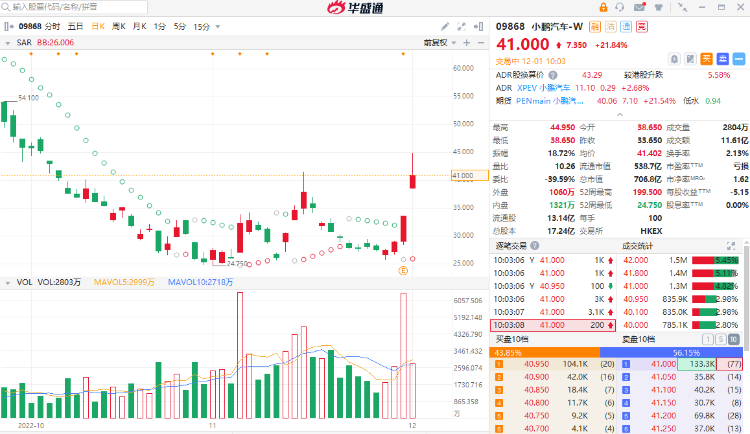Select ask level 5 at 41.200
Screen dimensions: 750x434
pos(681,416)
